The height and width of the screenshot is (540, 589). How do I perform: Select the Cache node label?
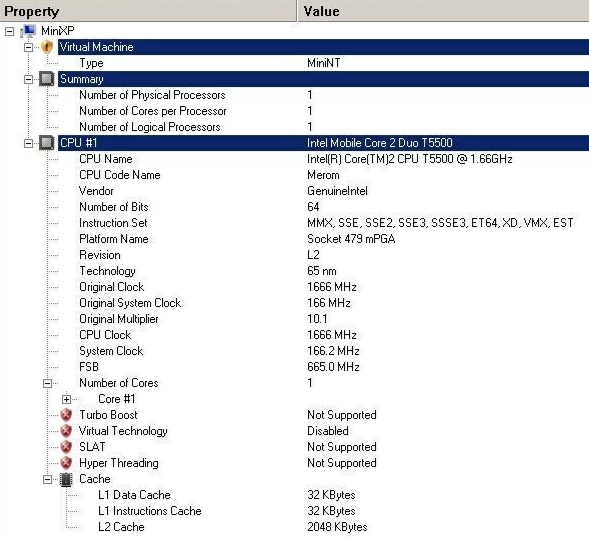tap(95, 479)
